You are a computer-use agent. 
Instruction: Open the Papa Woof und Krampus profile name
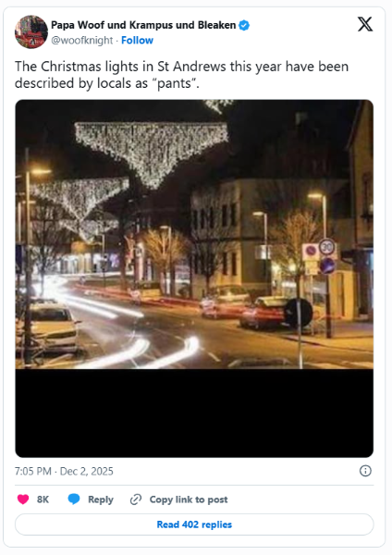[143, 25]
